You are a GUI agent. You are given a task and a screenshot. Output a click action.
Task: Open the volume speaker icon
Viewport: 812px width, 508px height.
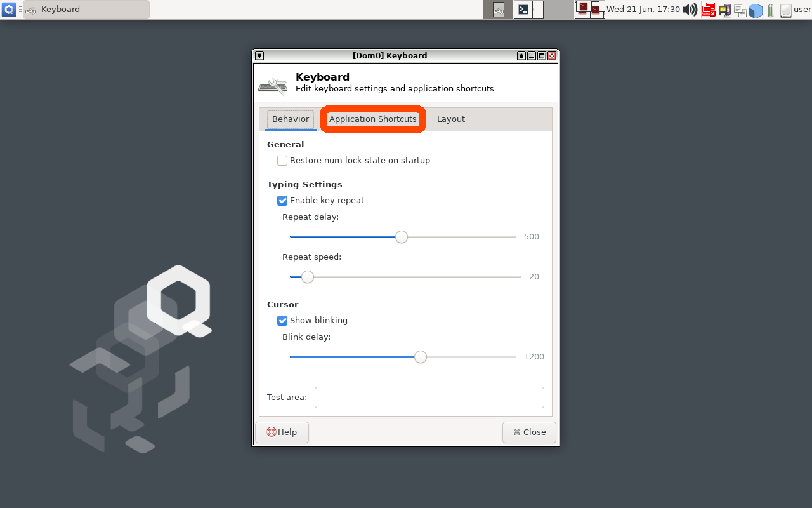click(690, 10)
